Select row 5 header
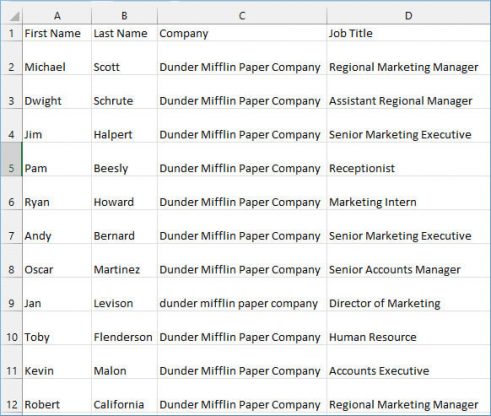This screenshot has height=416, width=491. click(11, 159)
